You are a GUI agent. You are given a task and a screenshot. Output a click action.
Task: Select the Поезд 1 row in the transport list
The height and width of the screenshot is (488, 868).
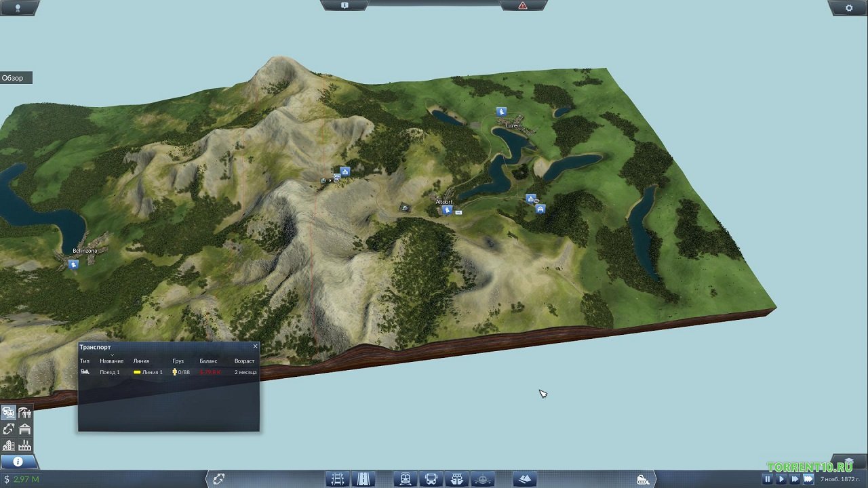109,372
